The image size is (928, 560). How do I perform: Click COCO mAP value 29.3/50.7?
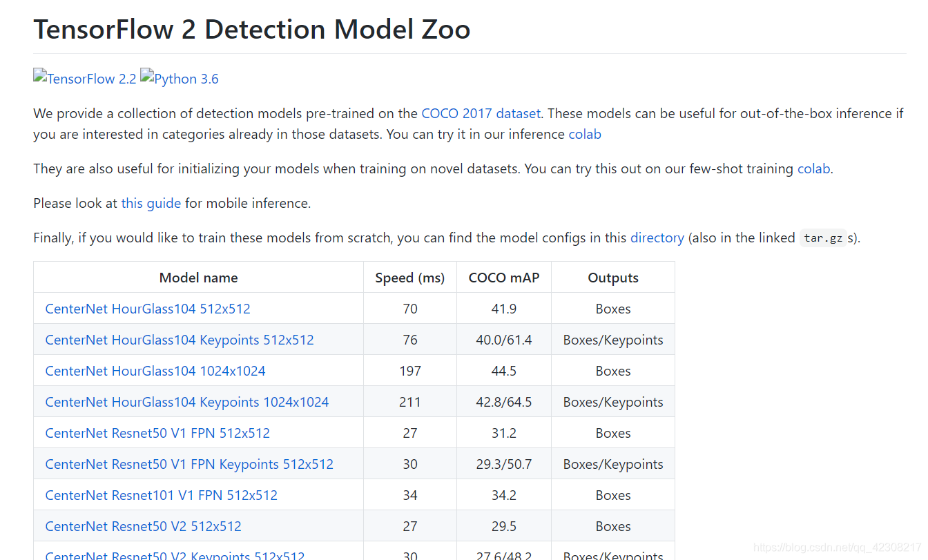click(x=504, y=464)
